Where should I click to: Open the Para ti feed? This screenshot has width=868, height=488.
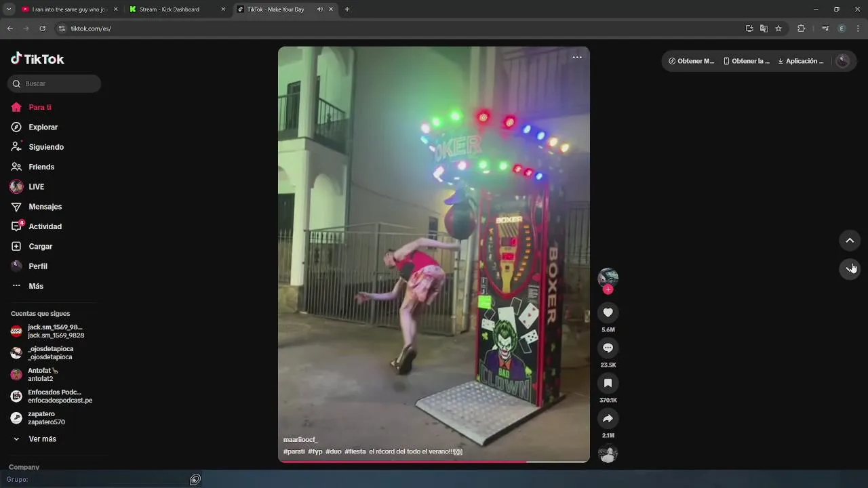click(31, 107)
